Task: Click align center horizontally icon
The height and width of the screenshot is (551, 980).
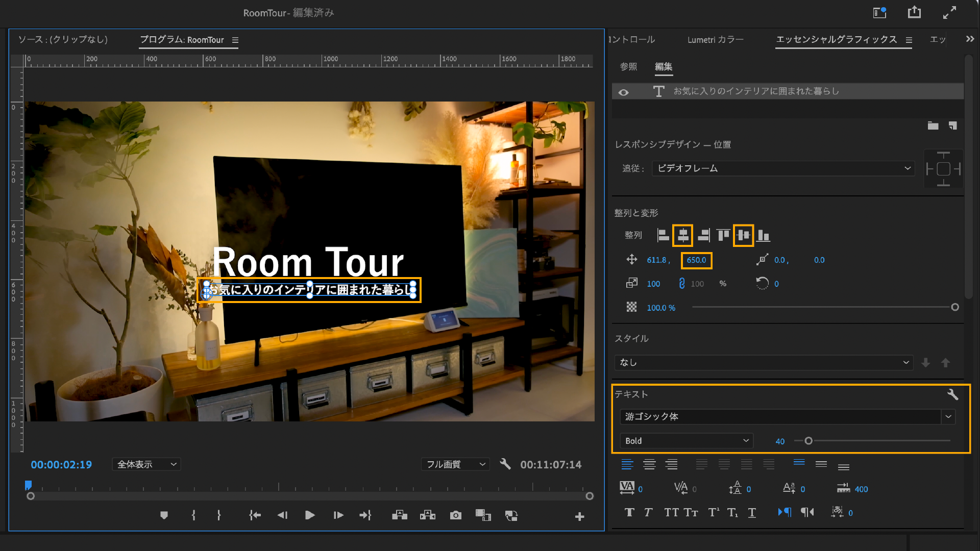Action: (x=682, y=235)
